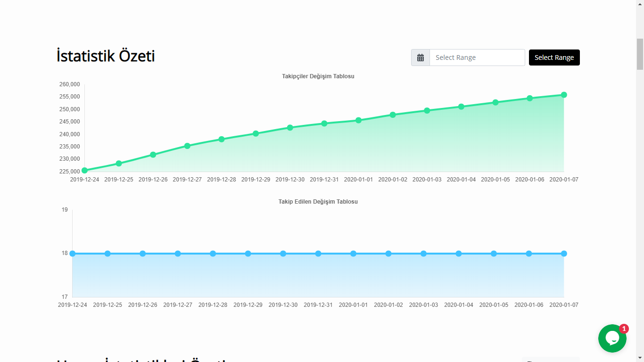Screen dimensions: 644x362
Task: Open the green chat widget bubble
Action: (x=612, y=338)
